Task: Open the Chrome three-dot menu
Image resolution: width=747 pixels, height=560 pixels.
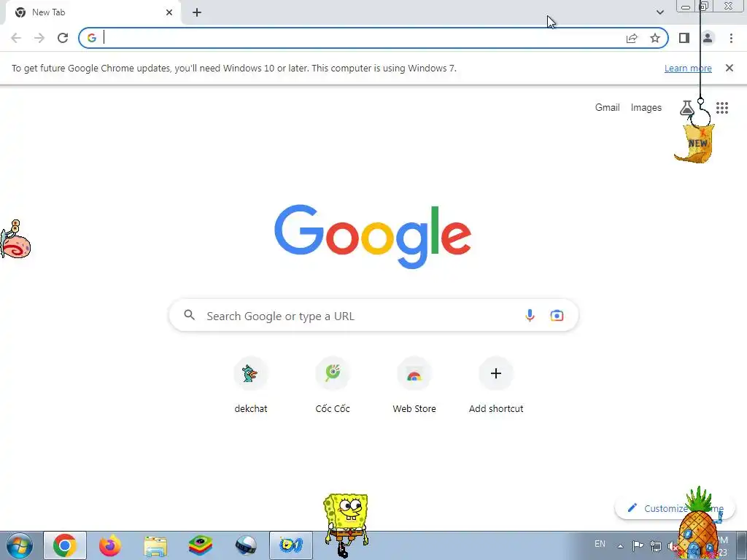Action: (x=731, y=38)
